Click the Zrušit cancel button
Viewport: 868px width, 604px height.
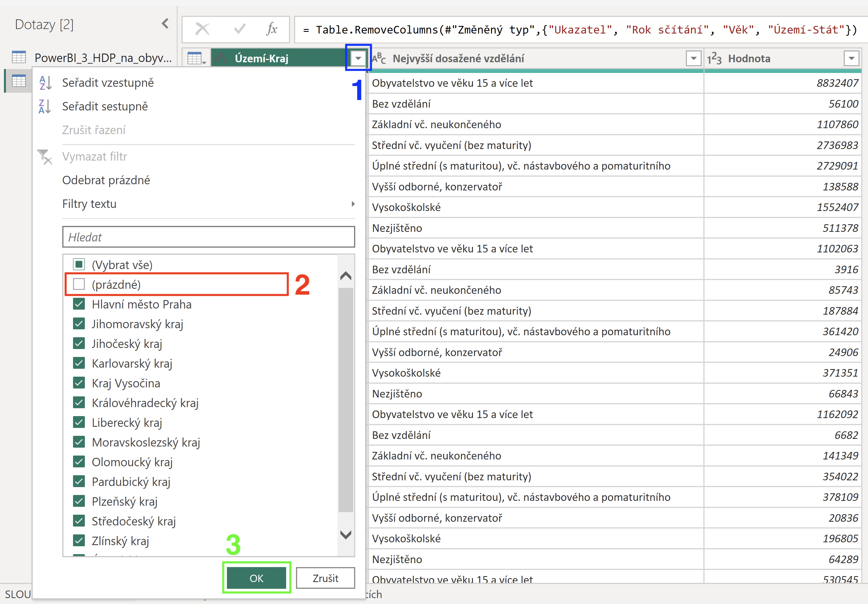click(325, 578)
